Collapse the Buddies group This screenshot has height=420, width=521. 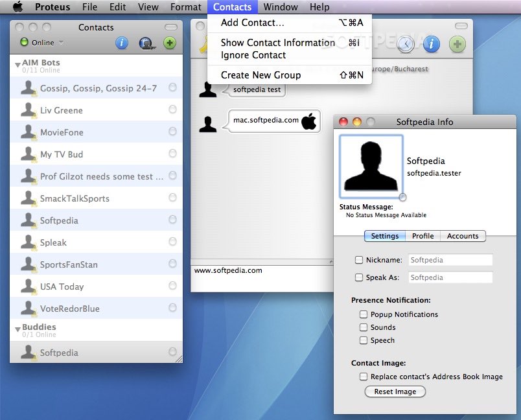click(x=17, y=329)
